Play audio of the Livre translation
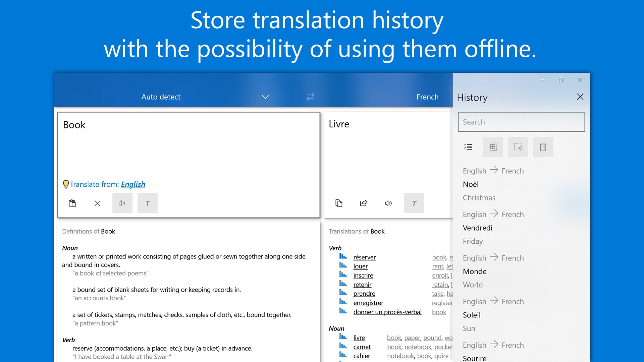 tap(388, 203)
